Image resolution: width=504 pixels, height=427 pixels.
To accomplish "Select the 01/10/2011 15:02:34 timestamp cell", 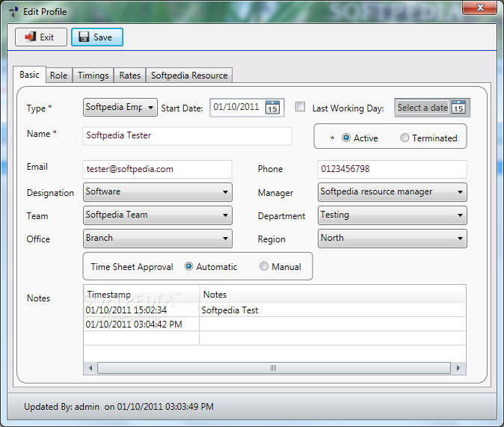I will click(141, 310).
